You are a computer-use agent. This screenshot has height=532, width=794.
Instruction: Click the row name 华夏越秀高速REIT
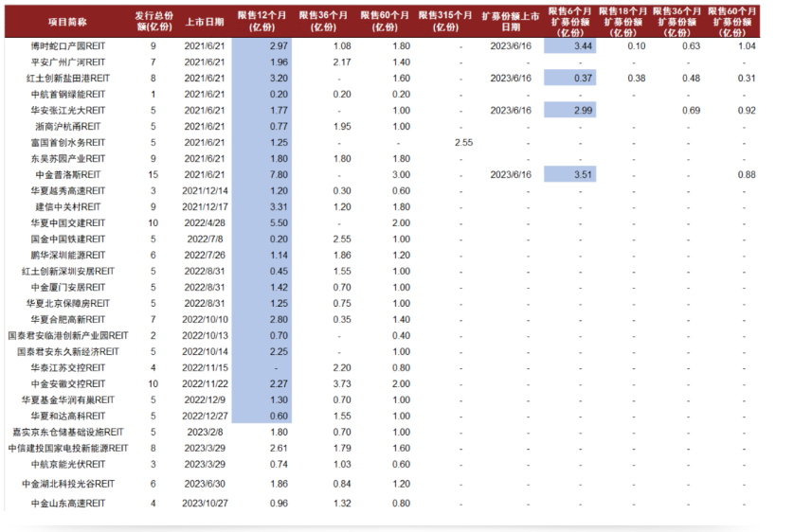tap(68, 191)
